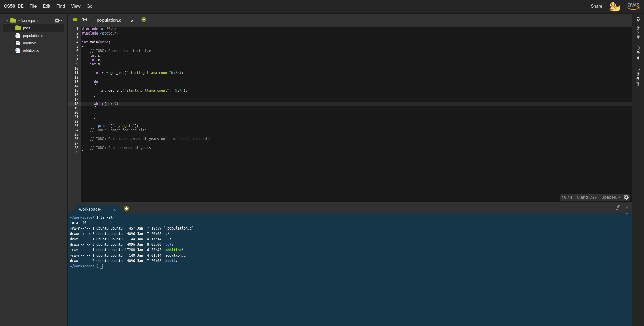644x326 pixels.
Task: Click the AWS logo icon
Action: coord(634,6)
